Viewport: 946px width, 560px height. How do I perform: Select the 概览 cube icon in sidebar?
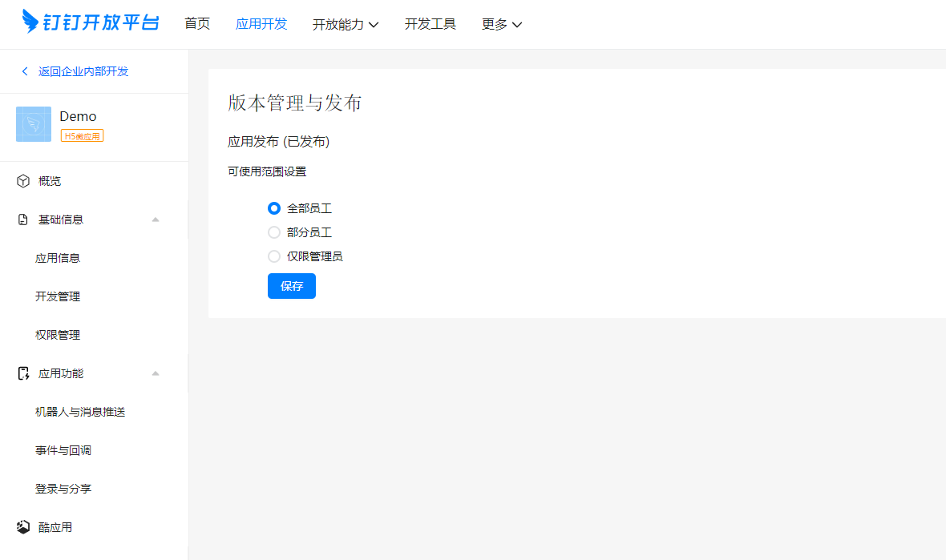tap(22, 180)
